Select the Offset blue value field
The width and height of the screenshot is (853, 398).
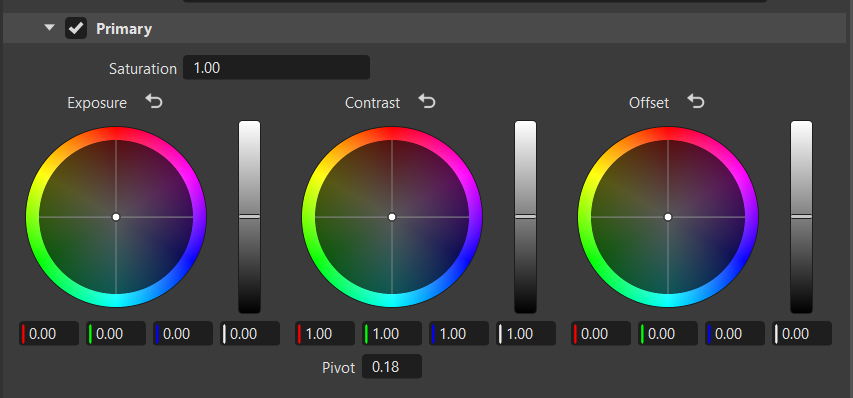click(x=735, y=333)
